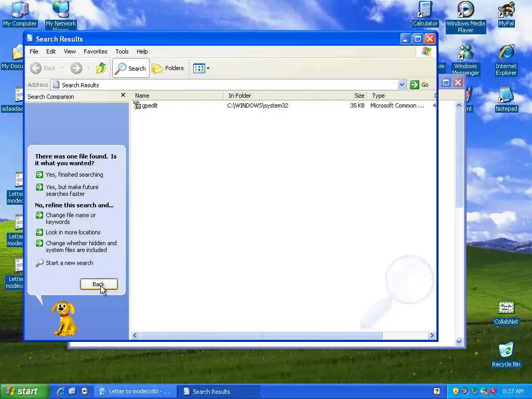The height and width of the screenshot is (399, 532).
Task: Toggle the Search toolbar button
Action: click(x=130, y=68)
